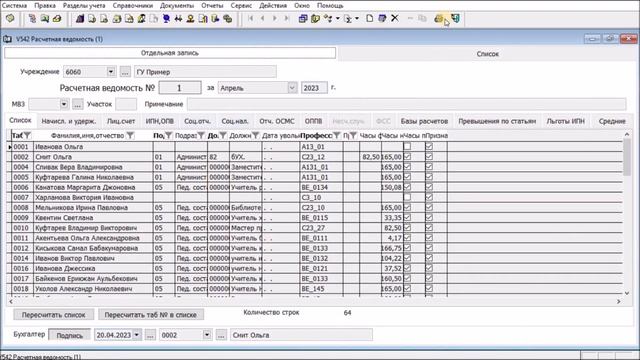Switch to Базы расчетов tab
This screenshot has width=640, height=360.
point(424,121)
